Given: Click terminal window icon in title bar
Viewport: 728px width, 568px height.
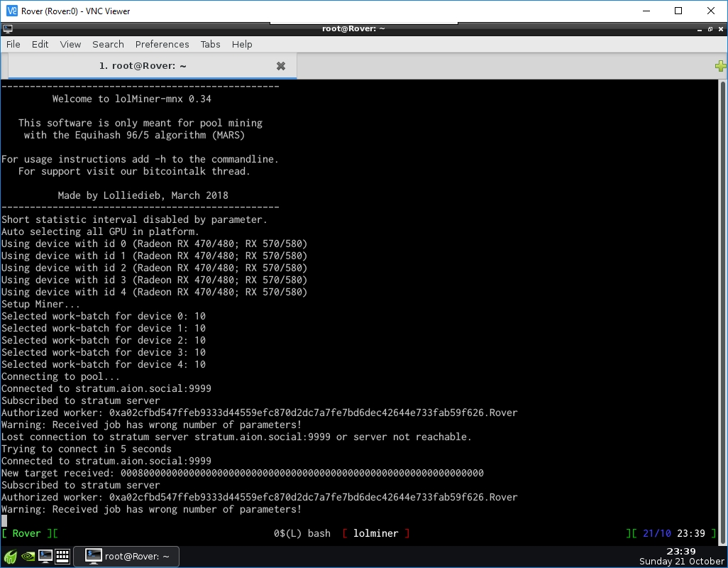Looking at the screenshot, I should point(7,29).
